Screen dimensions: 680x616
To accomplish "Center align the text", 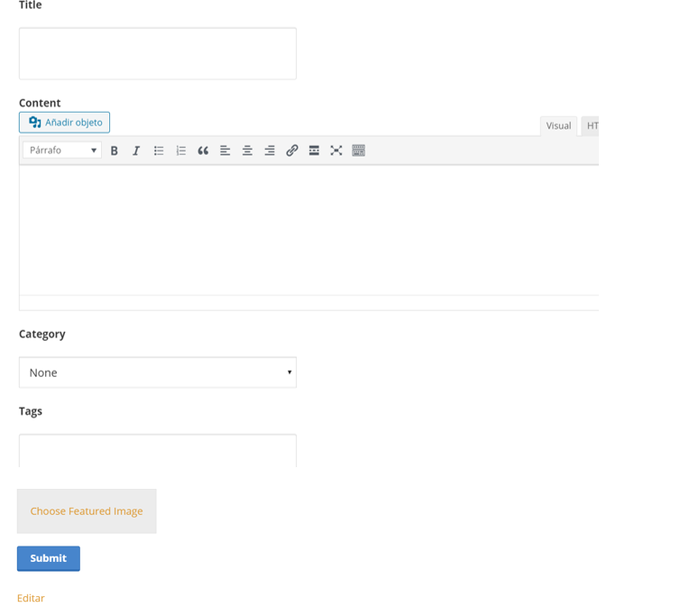I will click(x=247, y=151).
